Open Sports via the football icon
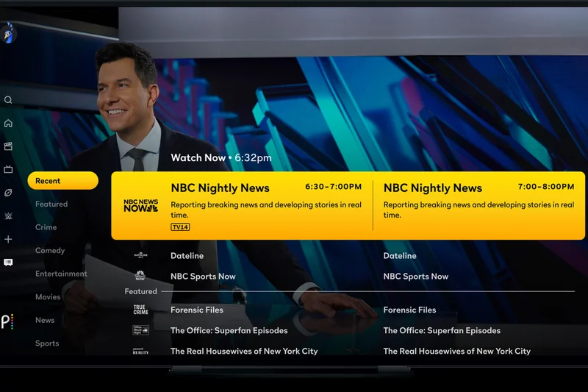 8,193
